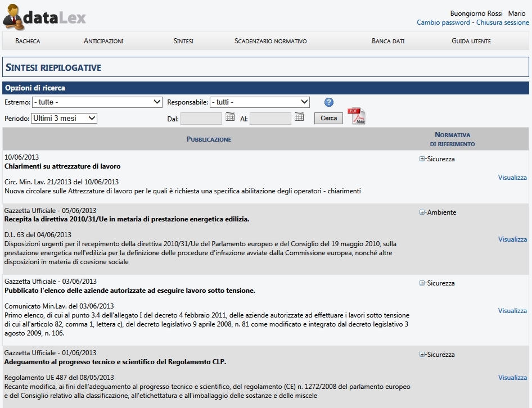Click text Comunicato Min.Lav. del 03/06/2013
The width and height of the screenshot is (532, 408).
tap(59, 306)
